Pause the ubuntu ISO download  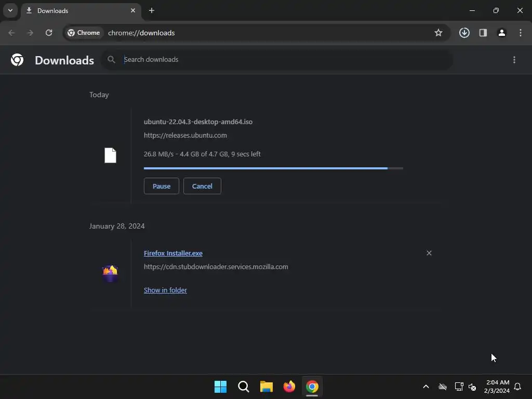(162, 187)
